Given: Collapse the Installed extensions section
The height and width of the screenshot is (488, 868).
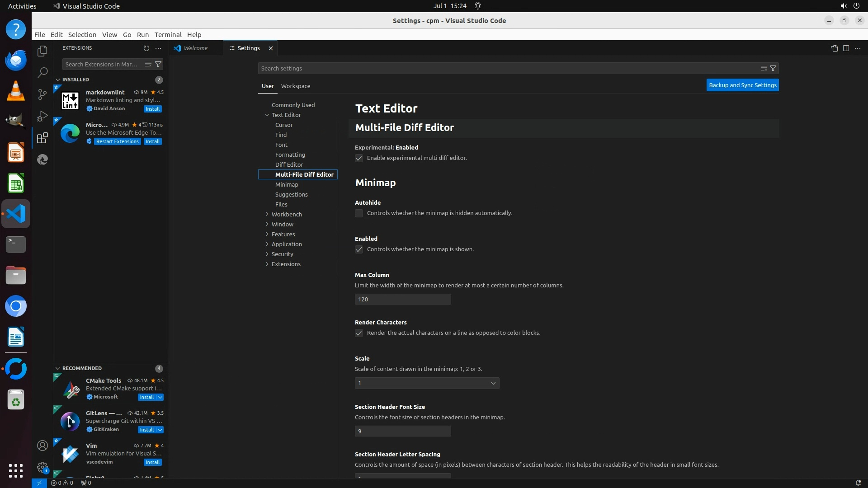Looking at the screenshot, I should (x=75, y=80).
